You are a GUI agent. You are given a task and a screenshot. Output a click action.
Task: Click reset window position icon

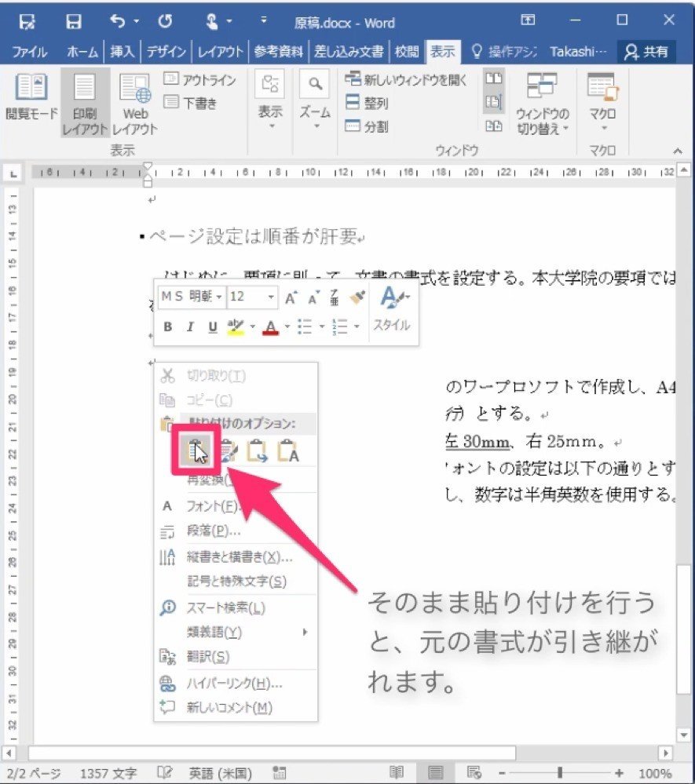[494, 126]
